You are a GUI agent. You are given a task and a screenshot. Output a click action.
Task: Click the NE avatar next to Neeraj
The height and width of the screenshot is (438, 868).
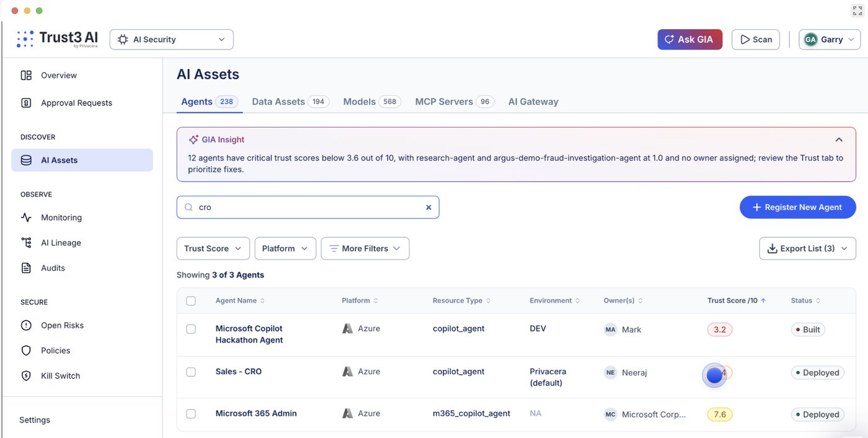[x=611, y=373]
